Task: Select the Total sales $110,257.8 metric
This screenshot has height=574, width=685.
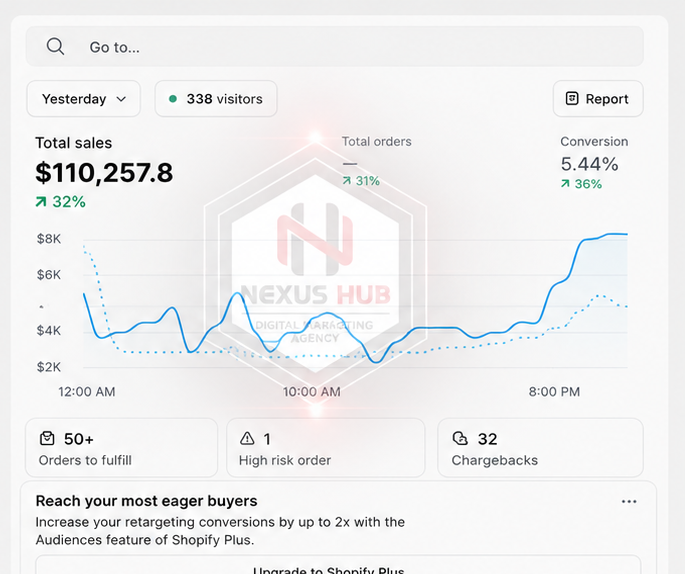Action: [104, 173]
